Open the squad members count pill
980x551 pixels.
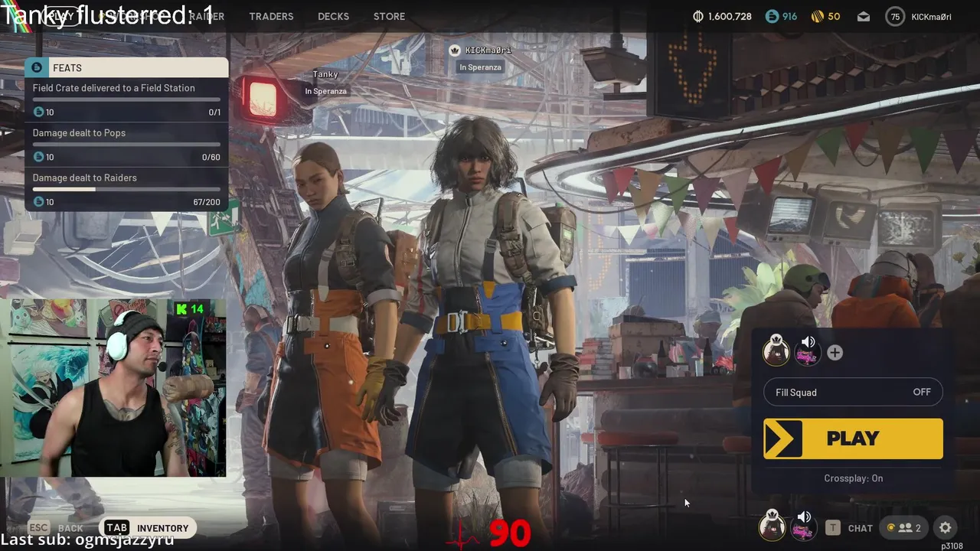pyautogui.click(x=903, y=528)
